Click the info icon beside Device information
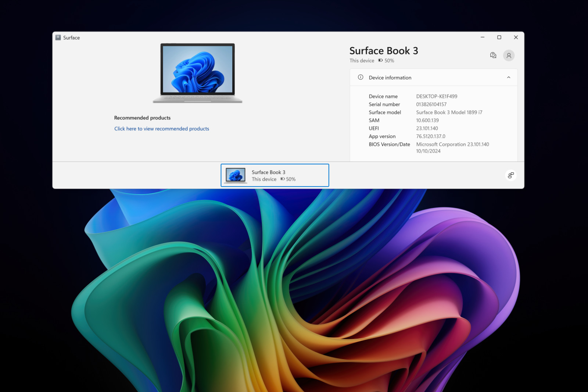This screenshot has width=588, height=392. [x=361, y=77]
